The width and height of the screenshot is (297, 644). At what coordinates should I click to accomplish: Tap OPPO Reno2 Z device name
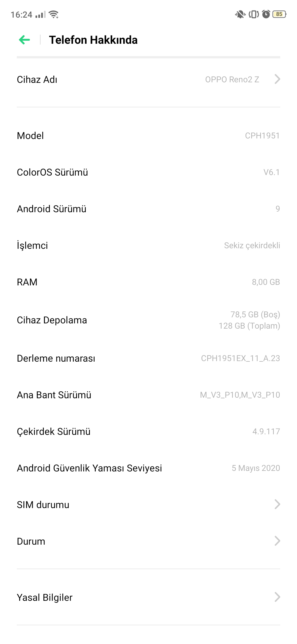pyautogui.click(x=232, y=79)
